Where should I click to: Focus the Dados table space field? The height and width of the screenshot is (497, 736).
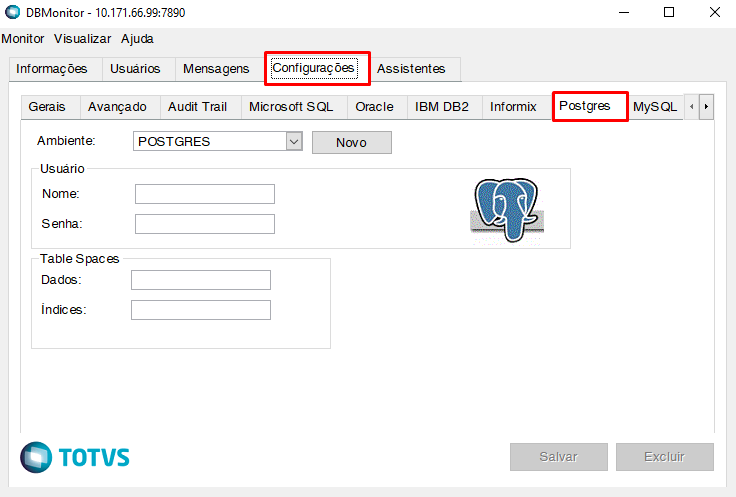(201, 280)
